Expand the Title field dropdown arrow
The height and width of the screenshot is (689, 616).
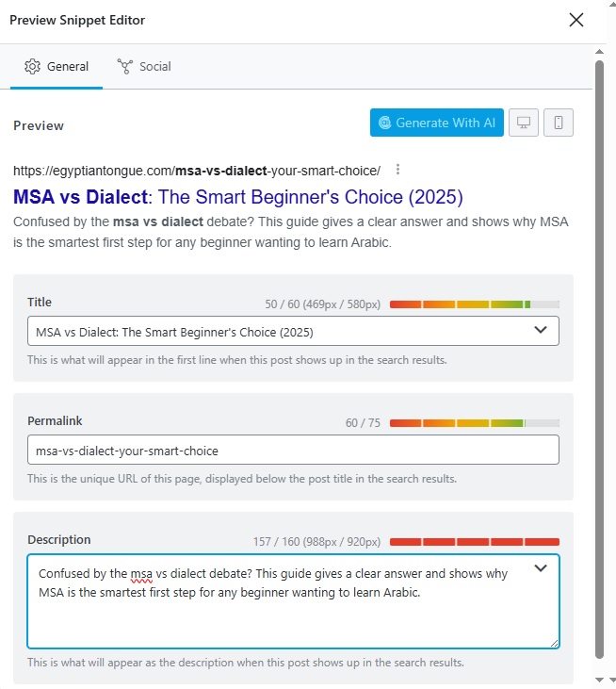click(541, 330)
